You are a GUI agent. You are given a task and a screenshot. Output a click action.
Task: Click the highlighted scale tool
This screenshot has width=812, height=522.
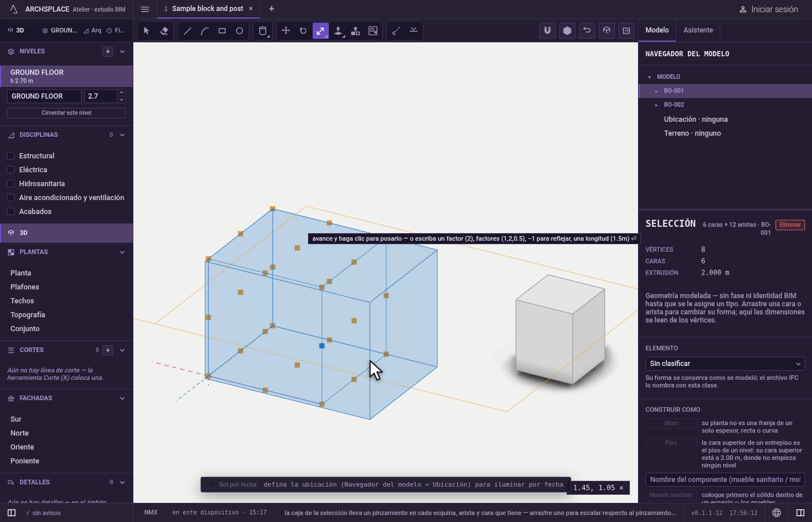click(x=321, y=31)
